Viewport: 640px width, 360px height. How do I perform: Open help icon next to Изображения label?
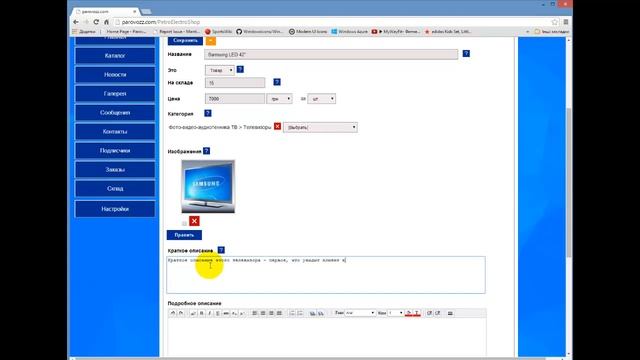pyautogui.click(x=207, y=151)
